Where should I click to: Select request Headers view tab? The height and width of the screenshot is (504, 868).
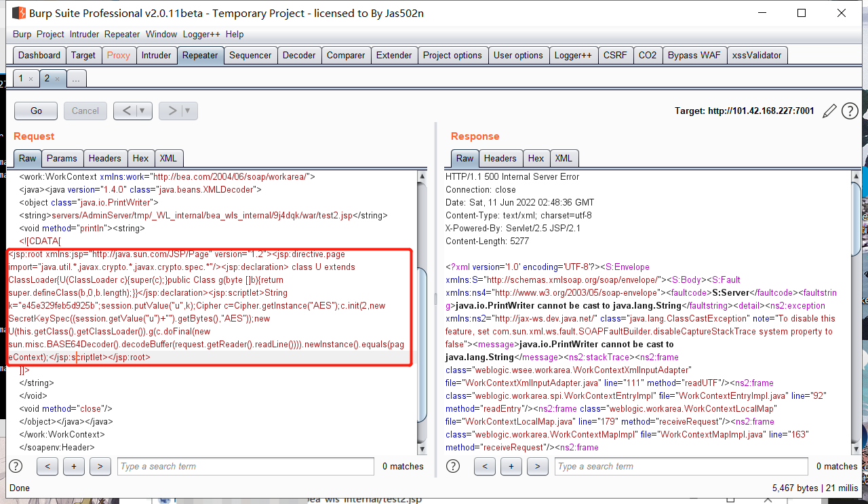click(105, 158)
